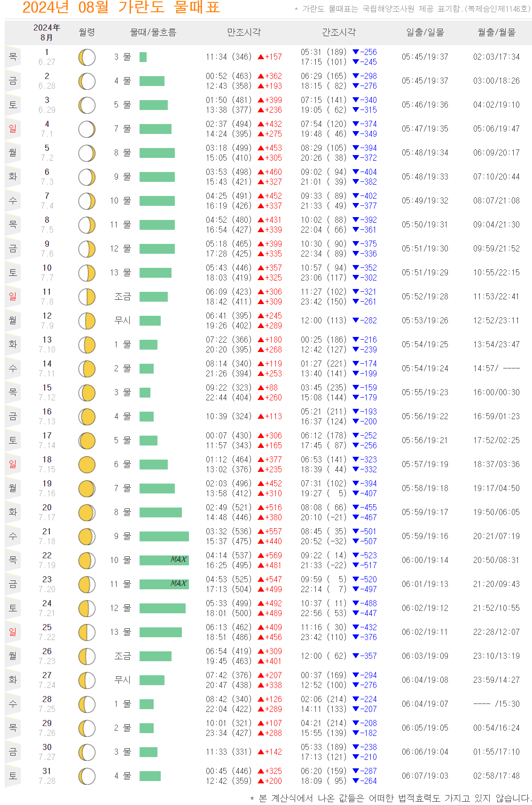
Task: Click the moon phase icon for August 26
Action: coord(87,657)
